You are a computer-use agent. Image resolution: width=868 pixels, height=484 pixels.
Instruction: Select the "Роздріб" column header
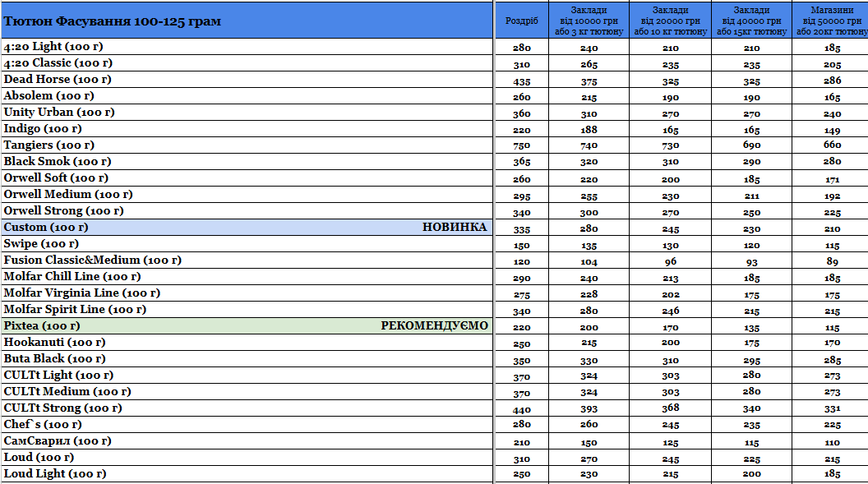(x=522, y=21)
